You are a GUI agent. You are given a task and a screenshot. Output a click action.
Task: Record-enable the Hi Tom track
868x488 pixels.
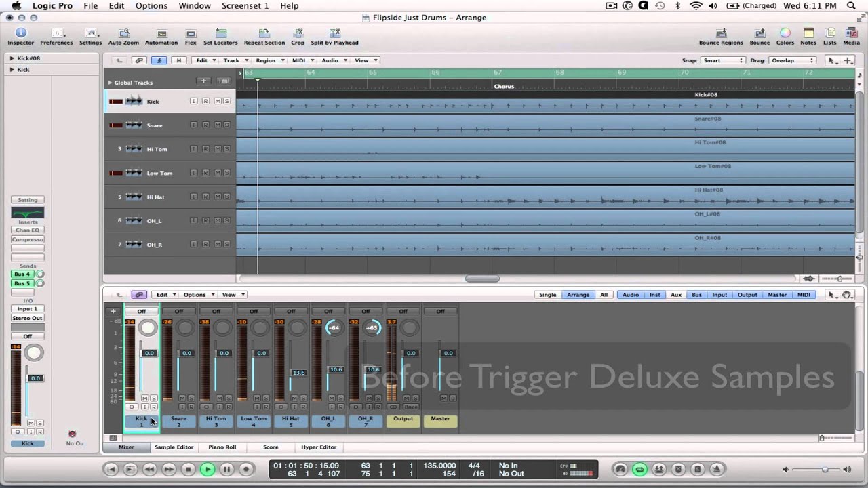click(205, 149)
